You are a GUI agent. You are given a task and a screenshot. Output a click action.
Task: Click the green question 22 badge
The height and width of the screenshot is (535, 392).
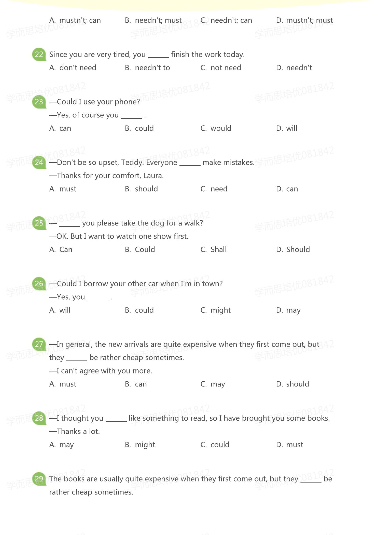tap(39, 54)
